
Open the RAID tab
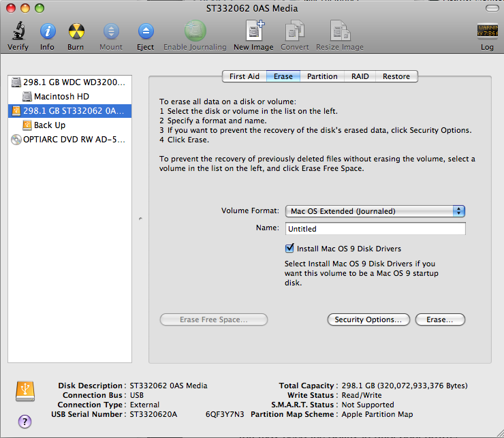(360, 76)
